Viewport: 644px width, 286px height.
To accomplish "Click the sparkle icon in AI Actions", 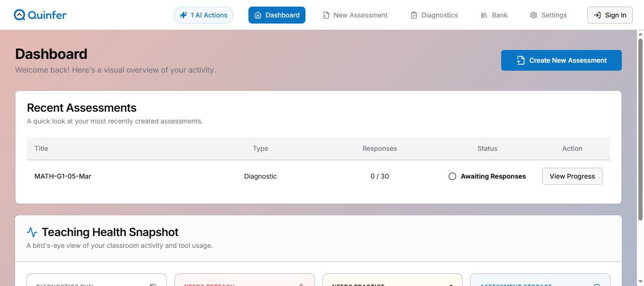I will [183, 15].
